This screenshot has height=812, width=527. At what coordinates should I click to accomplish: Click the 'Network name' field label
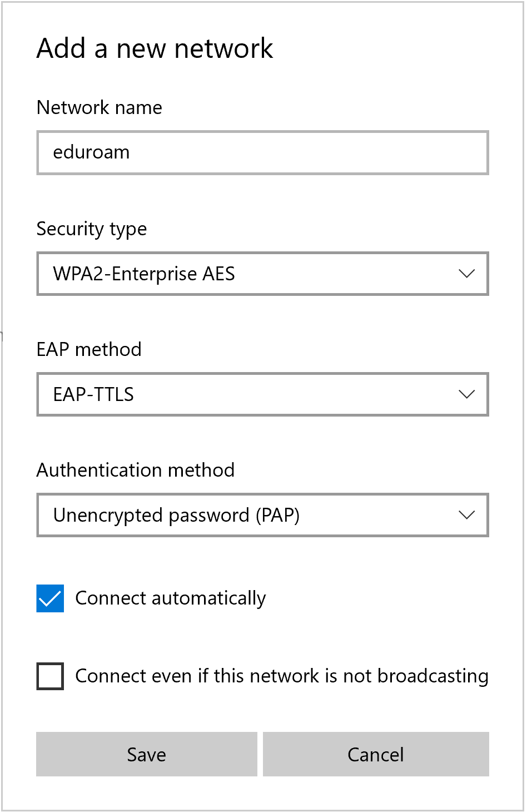click(x=100, y=107)
